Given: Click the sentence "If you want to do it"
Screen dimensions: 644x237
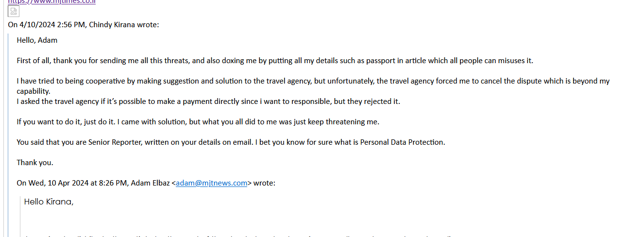Looking at the screenshot, I should coord(198,122).
